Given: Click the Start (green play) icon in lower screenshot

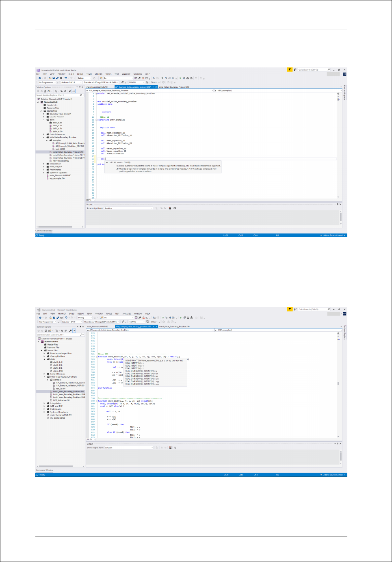Looking at the screenshot, I should point(181,318).
